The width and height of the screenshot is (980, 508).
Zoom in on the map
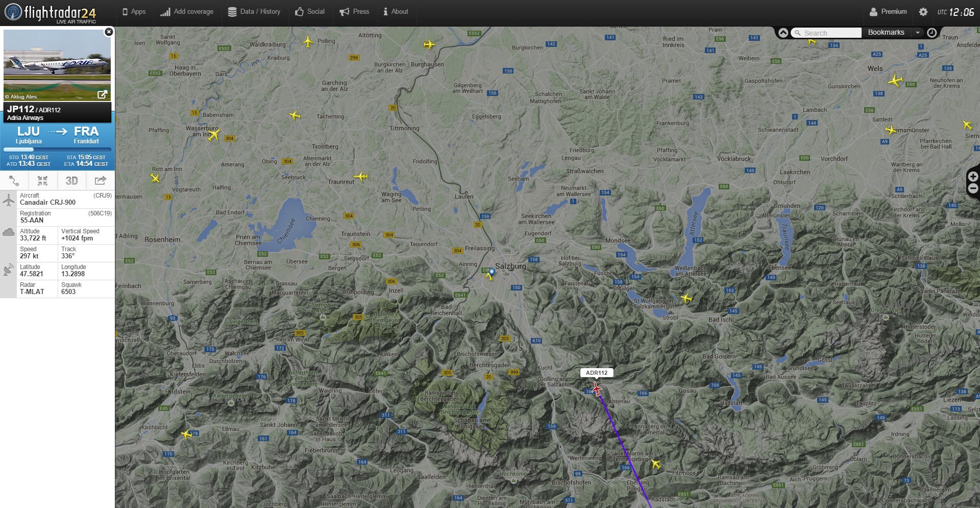[x=973, y=177]
